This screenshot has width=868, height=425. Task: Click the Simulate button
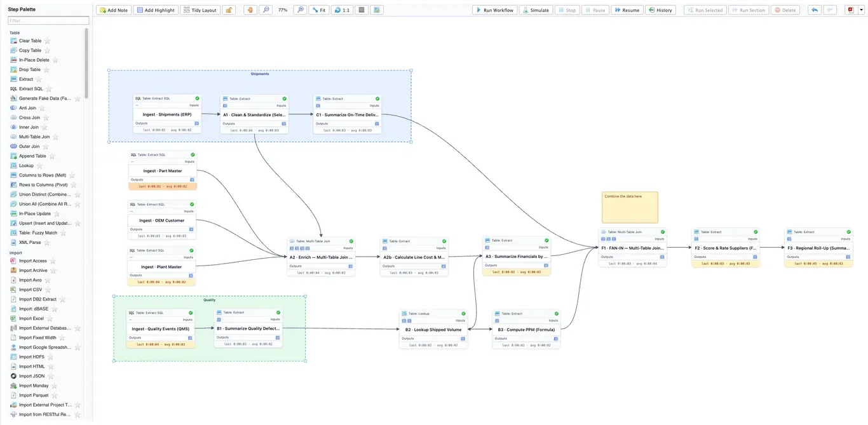536,10
